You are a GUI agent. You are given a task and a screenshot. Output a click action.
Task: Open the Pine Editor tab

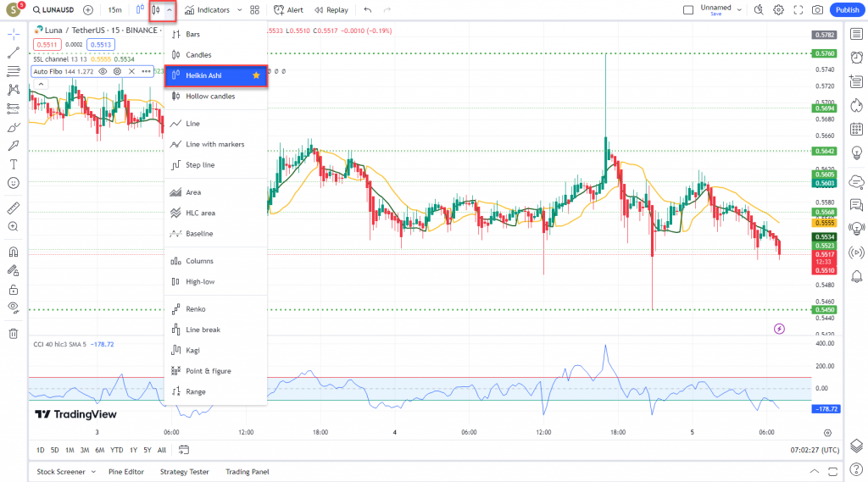click(126, 472)
